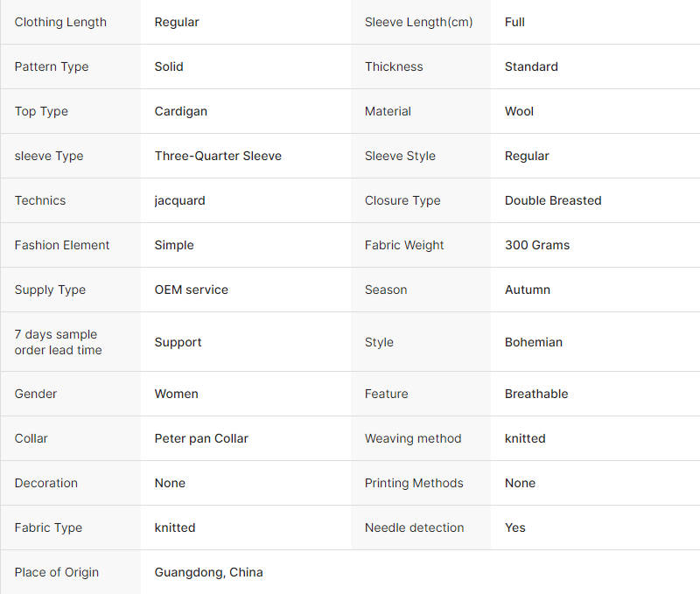
Task: Click the Three-Quarter Sleeve value
Action: click(218, 156)
